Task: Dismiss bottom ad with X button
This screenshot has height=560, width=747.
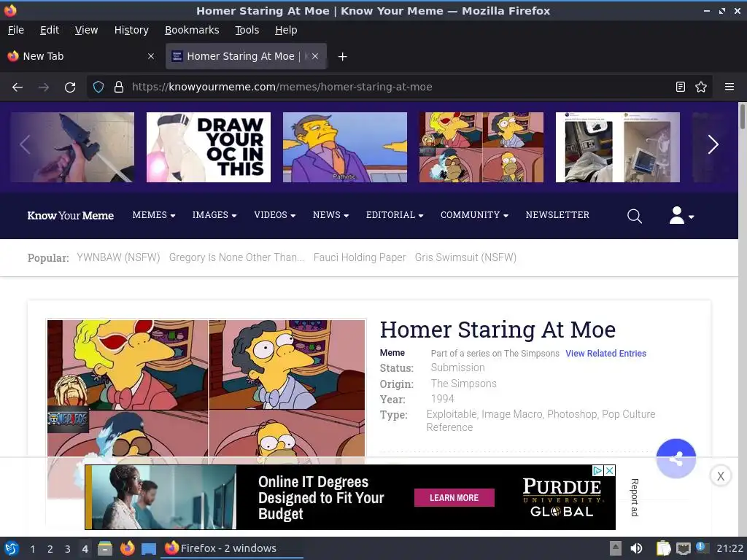Action: [720, 475]
